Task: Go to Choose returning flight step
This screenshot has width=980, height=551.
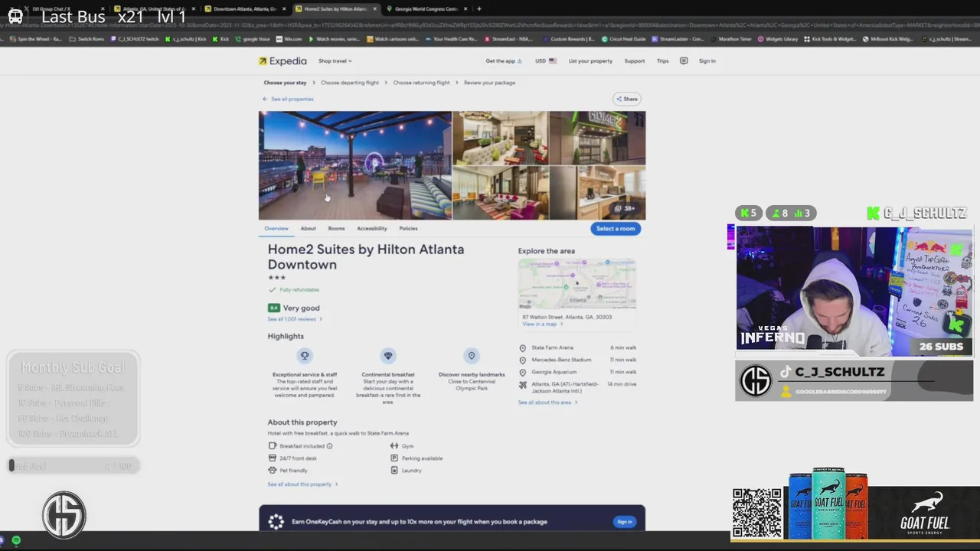Action: pyautogui.click(x=421, y=83)
